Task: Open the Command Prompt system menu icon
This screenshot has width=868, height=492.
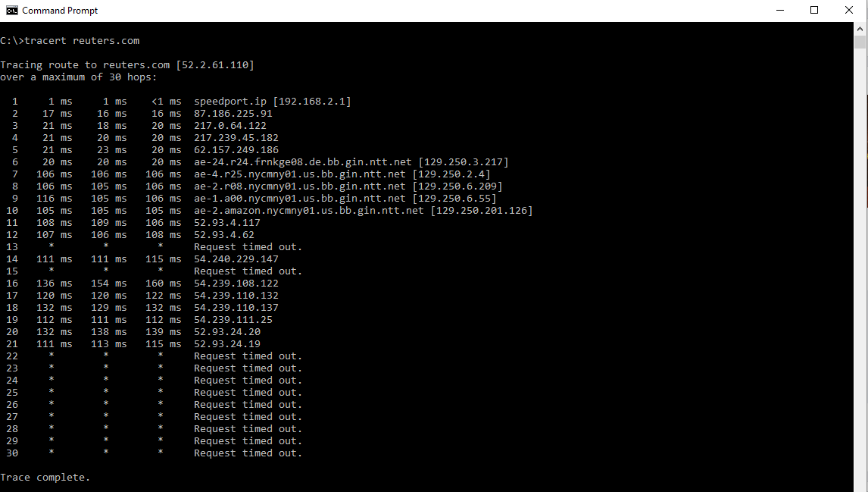Action: point(11,10)
